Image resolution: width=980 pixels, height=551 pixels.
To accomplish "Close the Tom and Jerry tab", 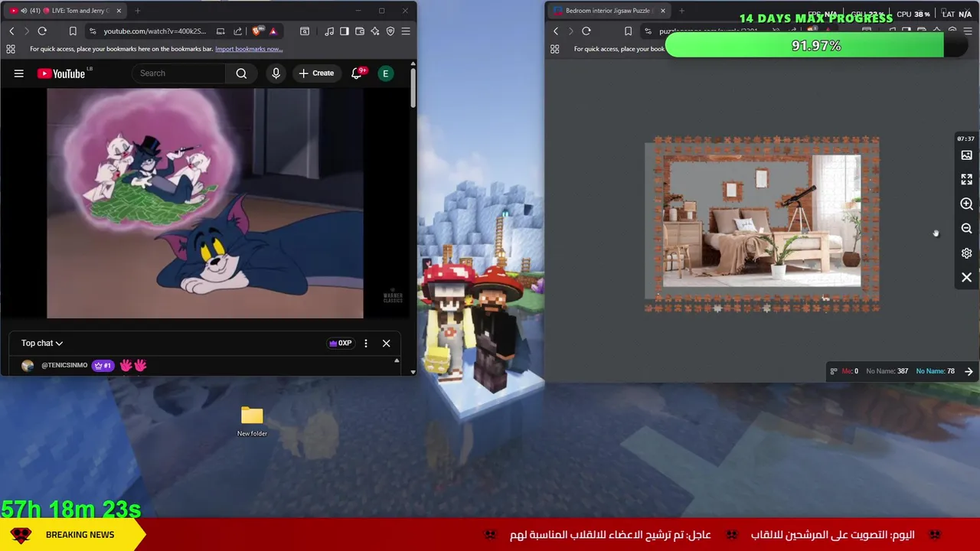I will 119,11.
